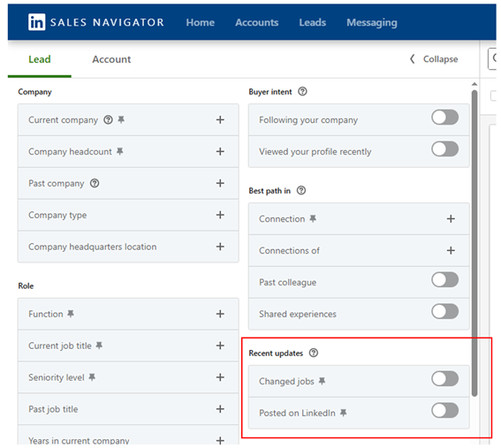
Task: Click the Shared experiences label
Action: click(298, 314)
